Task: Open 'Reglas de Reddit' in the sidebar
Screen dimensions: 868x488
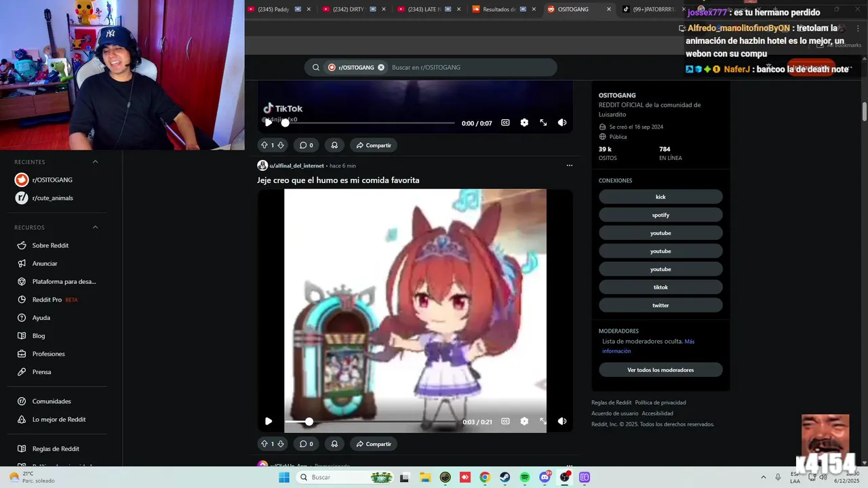Action: (x=57, y=449)
